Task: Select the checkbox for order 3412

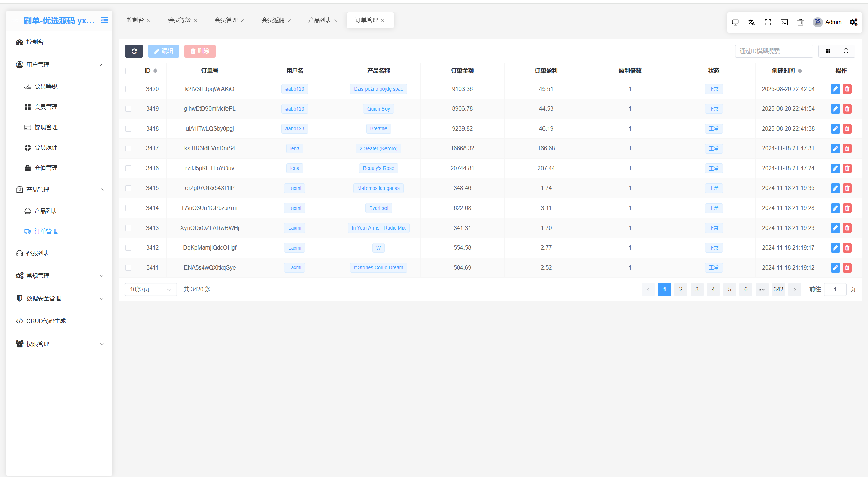Action: [128, 248]
